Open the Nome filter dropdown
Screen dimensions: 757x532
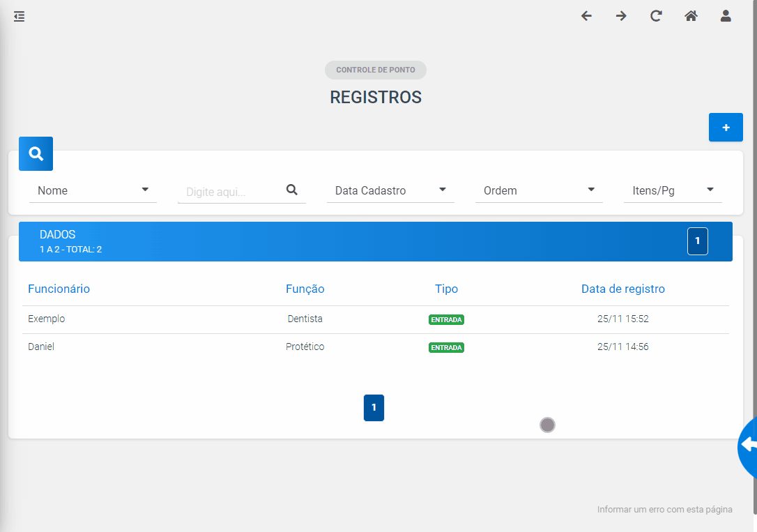coord(93,190)
